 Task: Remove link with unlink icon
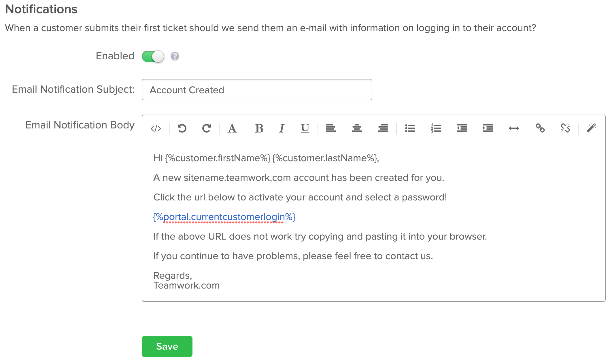[565, 128]
